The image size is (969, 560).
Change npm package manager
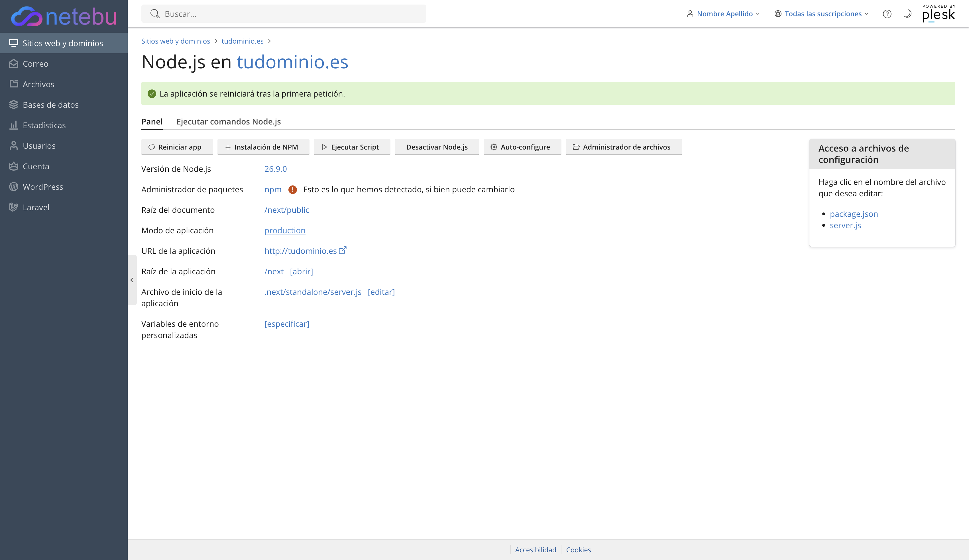[273, 189]
